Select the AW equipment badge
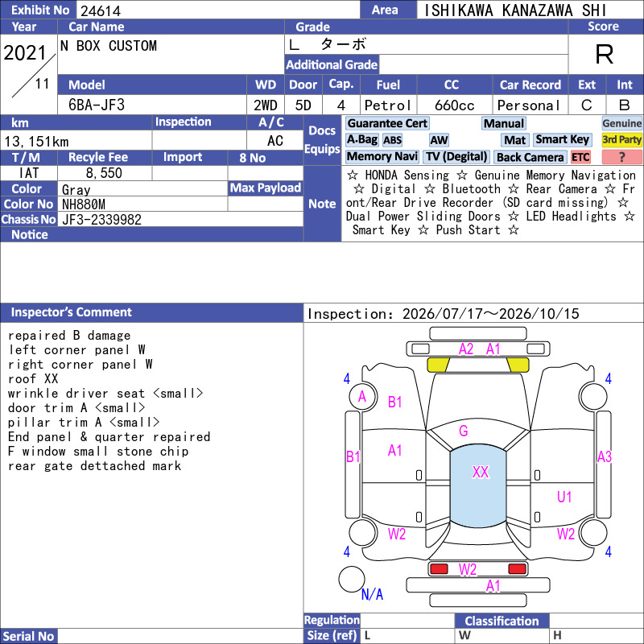The height and width of the screenshot is (644, 644). click(439, 140)
